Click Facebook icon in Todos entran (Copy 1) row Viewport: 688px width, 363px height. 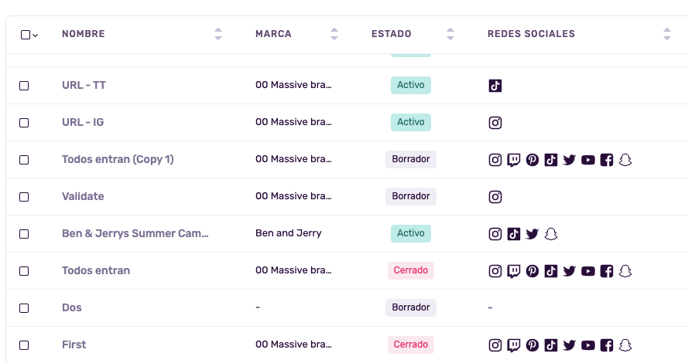[x=606, y=160]
